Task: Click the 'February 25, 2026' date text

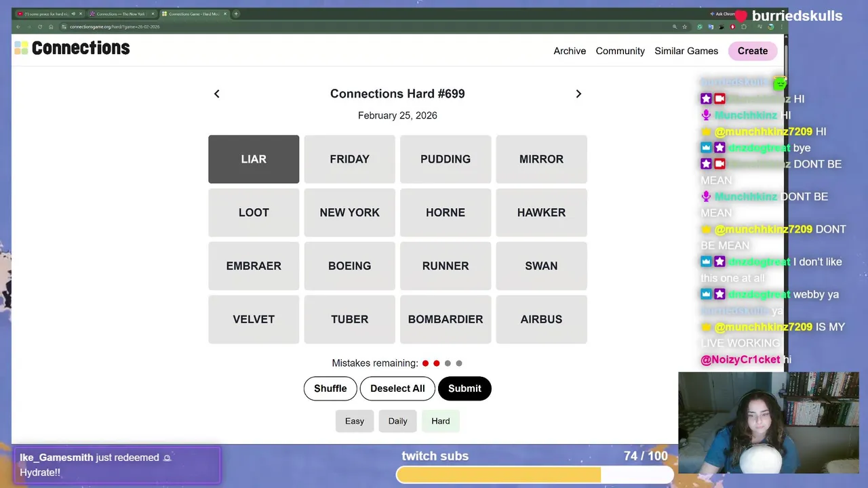Action: tap(397, 115)
